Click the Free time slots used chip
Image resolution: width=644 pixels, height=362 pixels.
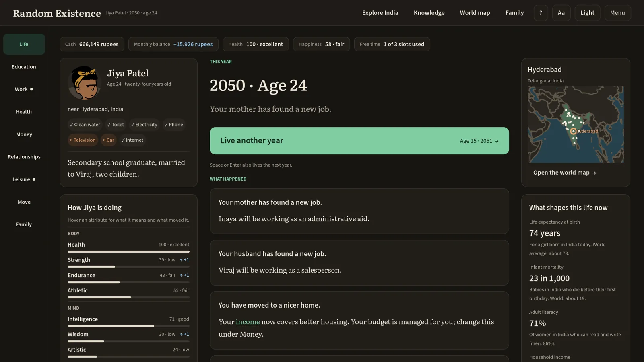(x=392, y=44)
